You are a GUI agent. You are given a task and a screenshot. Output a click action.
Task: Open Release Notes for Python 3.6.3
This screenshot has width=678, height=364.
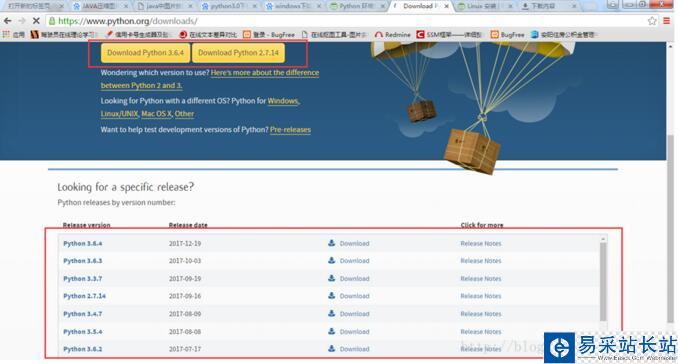click(481, 261)
